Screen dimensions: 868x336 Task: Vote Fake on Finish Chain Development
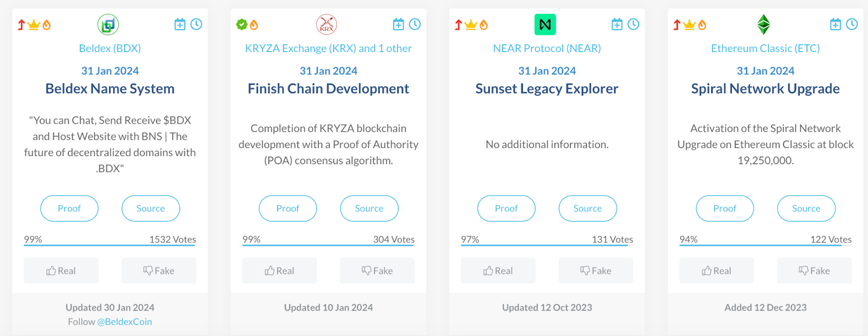click(378, 270)
